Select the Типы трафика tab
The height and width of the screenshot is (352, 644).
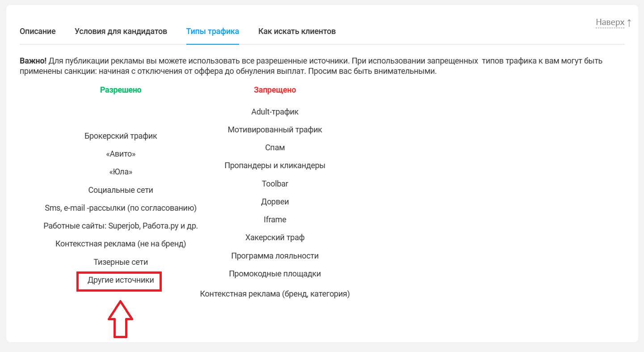click(213, 31)
